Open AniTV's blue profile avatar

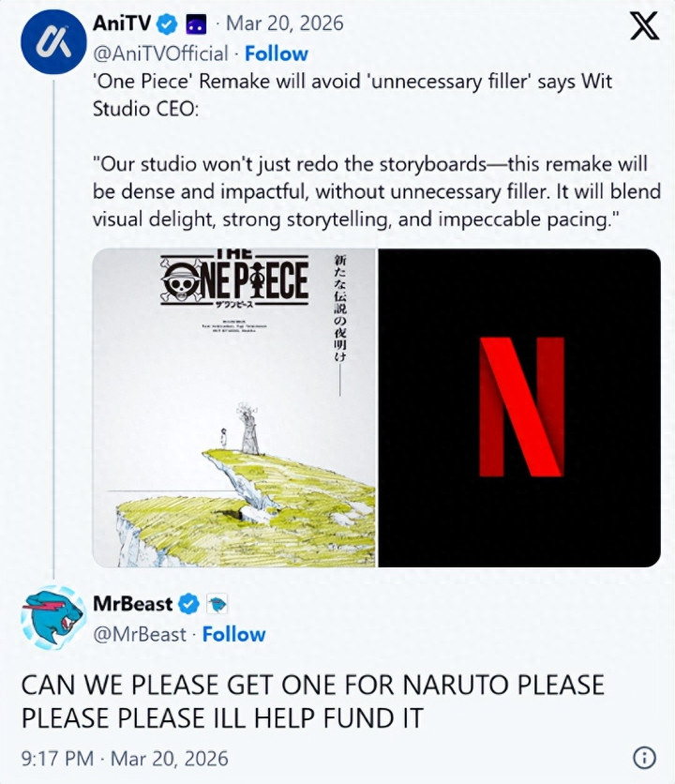coord(53,41)
